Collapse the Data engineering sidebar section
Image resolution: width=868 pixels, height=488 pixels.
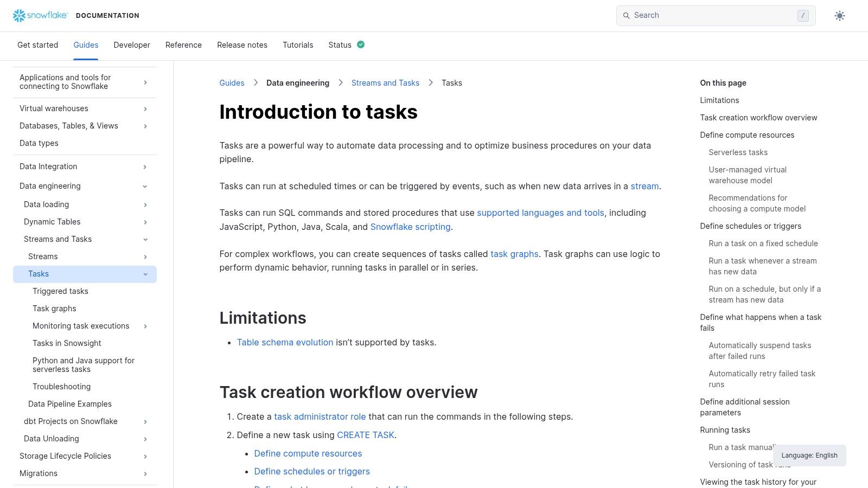[x=145, y=186]
